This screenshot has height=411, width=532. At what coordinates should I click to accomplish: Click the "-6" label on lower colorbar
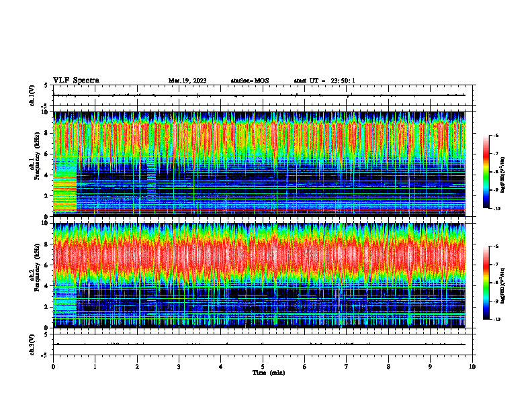pyautogui.click(x=496, y=246)
